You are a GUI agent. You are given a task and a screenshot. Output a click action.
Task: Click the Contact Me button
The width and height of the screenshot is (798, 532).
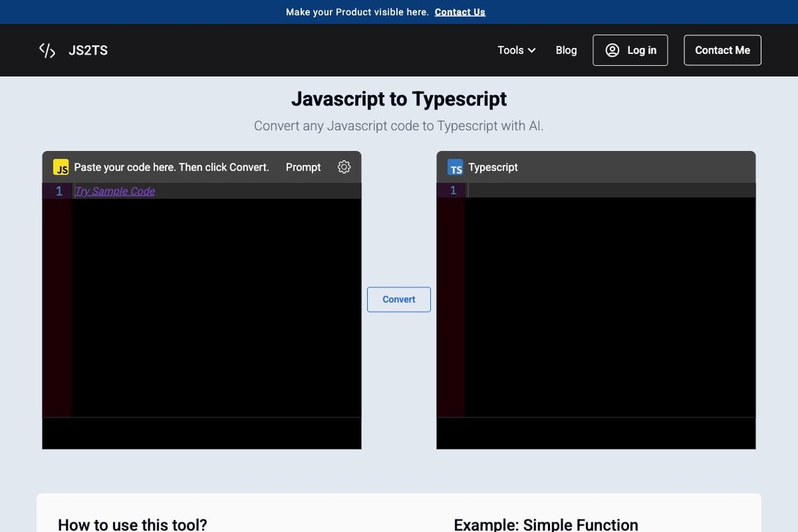click(722, 51)
